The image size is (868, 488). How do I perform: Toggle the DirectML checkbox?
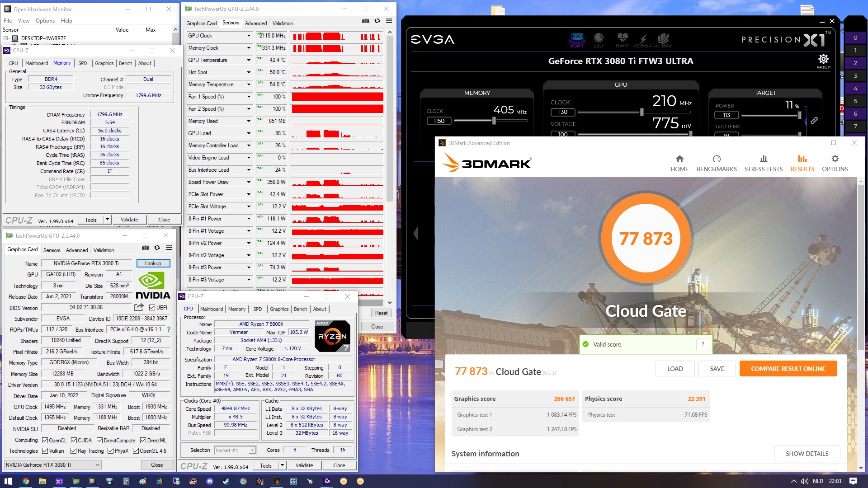click(x=143, y=441)
